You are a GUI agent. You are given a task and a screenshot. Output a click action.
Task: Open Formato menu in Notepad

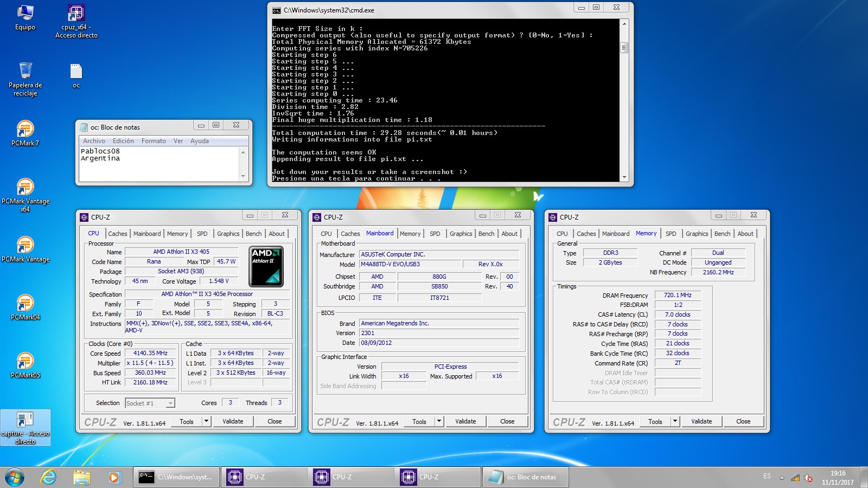(154, 141)
